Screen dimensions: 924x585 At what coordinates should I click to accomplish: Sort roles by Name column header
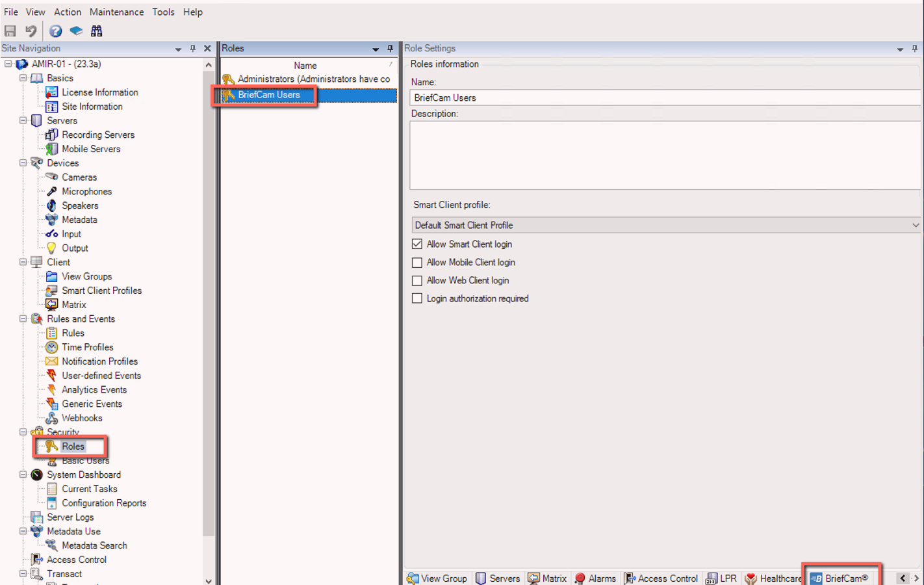[x=305, y=65]
